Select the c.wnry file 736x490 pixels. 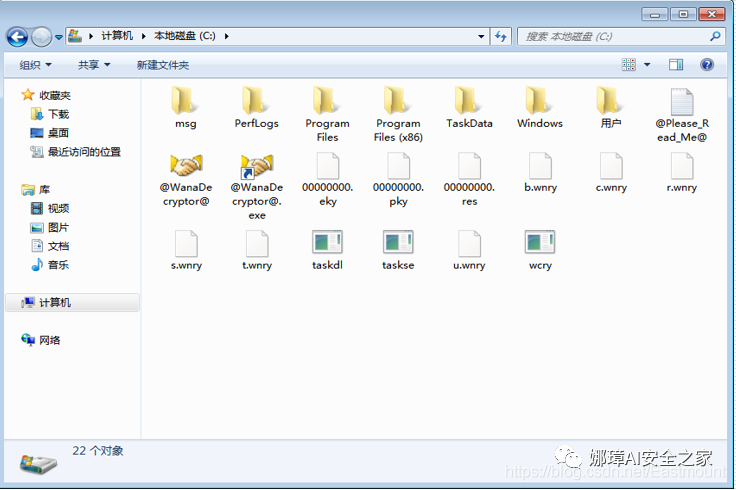(x=611, y=173)
